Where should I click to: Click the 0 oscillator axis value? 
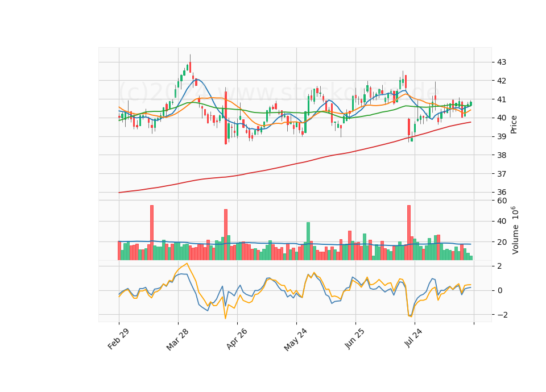click(500, 290)
